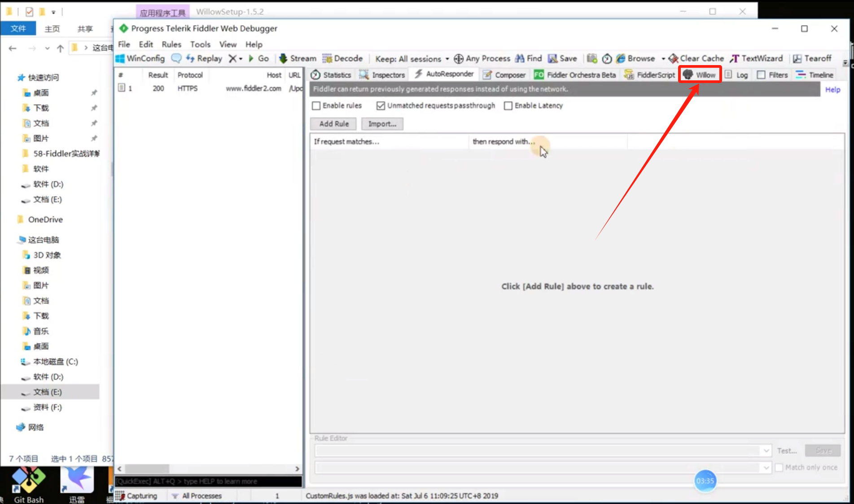Expand the Remove sessions dropdown arrow
The height and width of the screenshot is (504, 854).
coord(241,59)
